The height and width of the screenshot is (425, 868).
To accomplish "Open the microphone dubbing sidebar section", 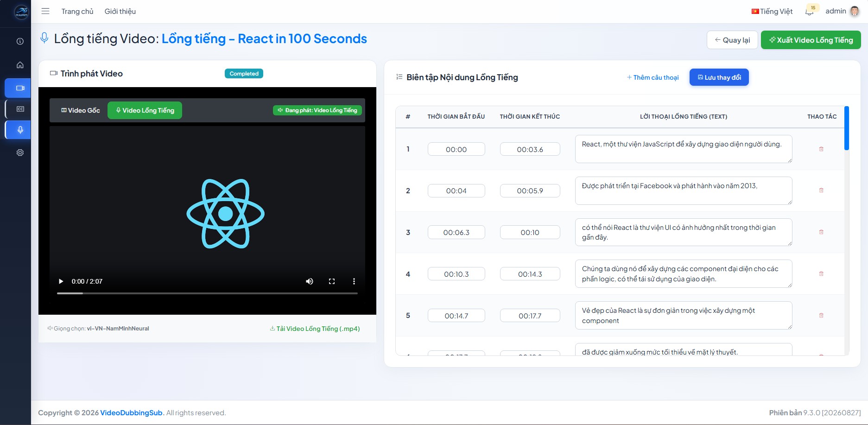I will [x=19, y=130].
